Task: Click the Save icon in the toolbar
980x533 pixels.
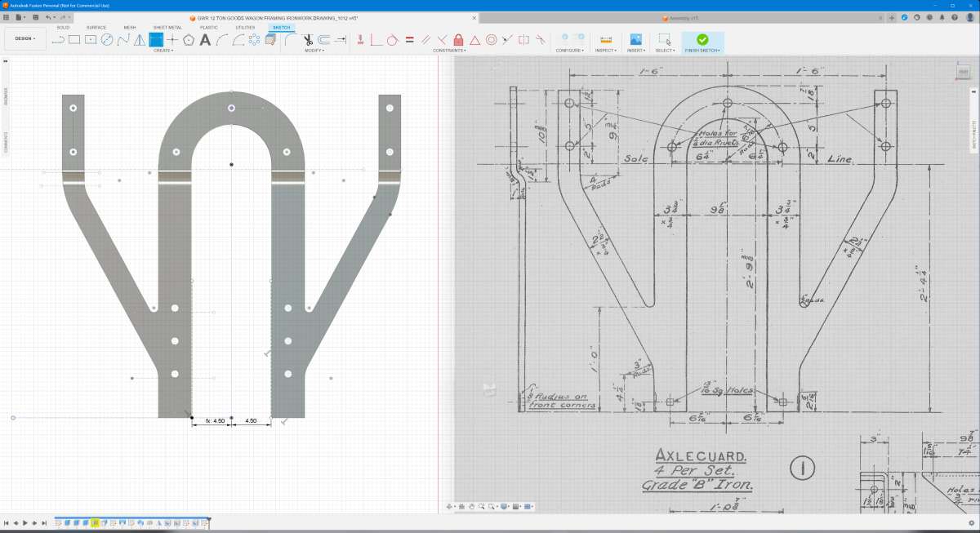Action: tap(35, 16)
